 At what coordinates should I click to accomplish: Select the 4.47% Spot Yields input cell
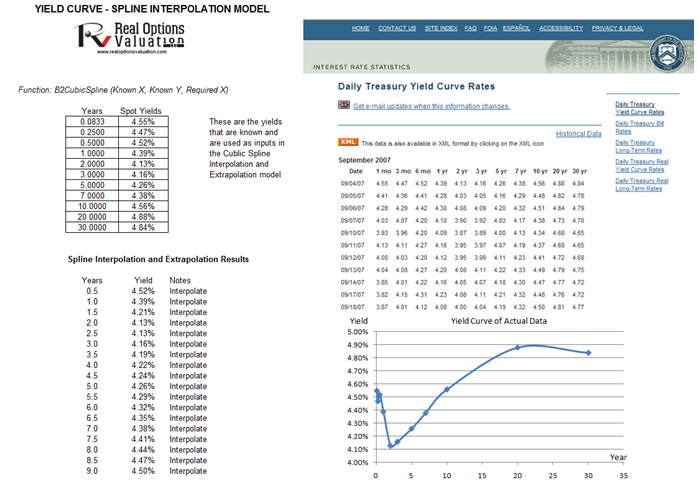(x=143, y=132)
